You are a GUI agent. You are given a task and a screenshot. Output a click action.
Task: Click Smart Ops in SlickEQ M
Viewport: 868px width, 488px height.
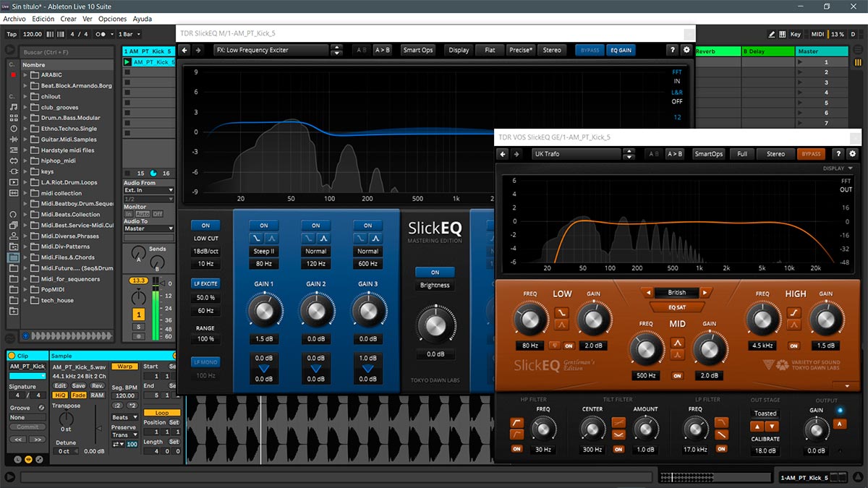tap(418, 50)
